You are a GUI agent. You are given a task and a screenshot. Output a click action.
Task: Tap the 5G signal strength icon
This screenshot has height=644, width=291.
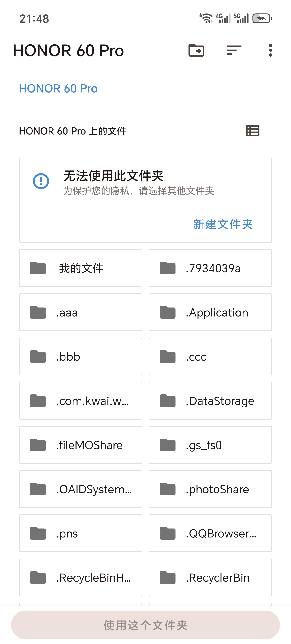tap(241, 18)
